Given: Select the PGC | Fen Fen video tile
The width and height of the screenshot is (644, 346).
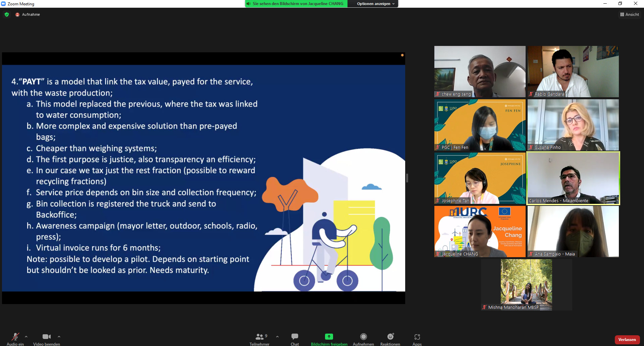Looking at the screenshot, I should tap(480, 125).
